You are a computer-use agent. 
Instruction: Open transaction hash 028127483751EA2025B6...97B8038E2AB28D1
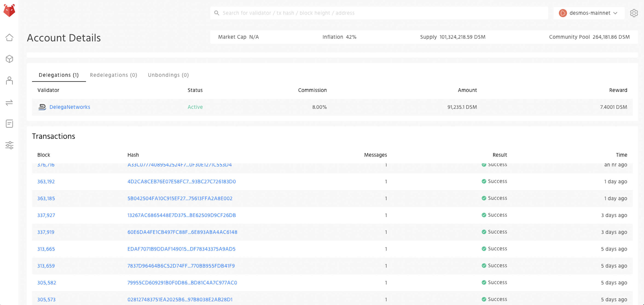pyautogui.click(x=180, y=299)
